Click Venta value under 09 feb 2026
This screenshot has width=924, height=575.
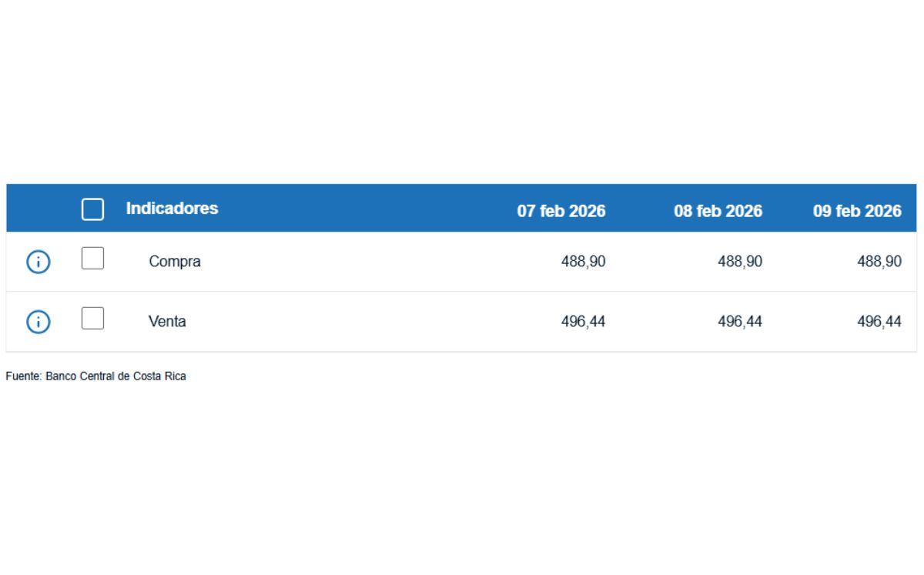[879, 322]
